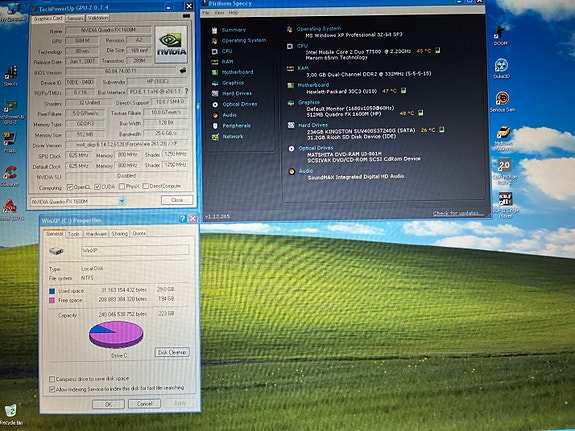
Task: Open the View menu in Speccy
Action: (219, 13)
